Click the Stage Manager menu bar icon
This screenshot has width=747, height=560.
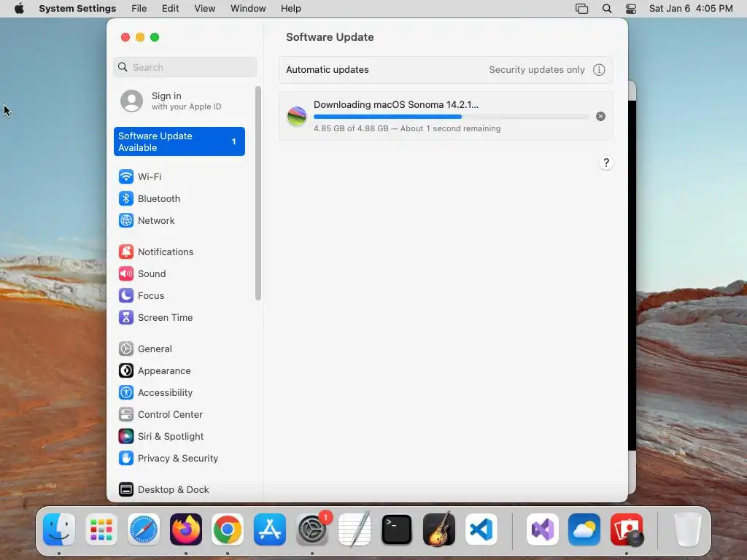[x=581, y=9]
